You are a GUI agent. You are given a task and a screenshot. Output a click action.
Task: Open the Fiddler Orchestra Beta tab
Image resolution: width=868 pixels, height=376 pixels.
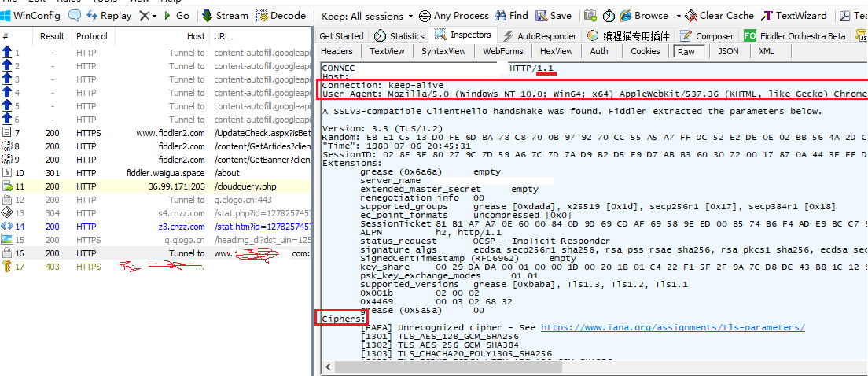coord(795,36)
